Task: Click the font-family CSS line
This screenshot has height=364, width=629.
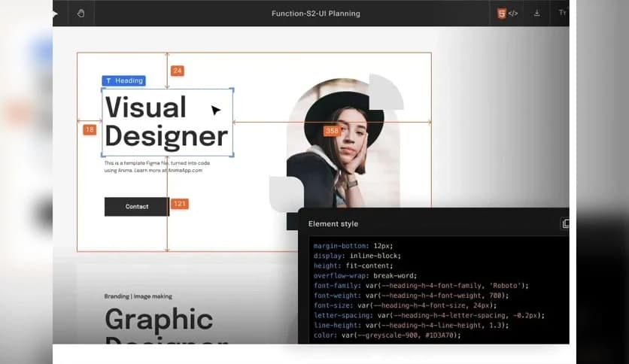Action: (x=421, y=285)
